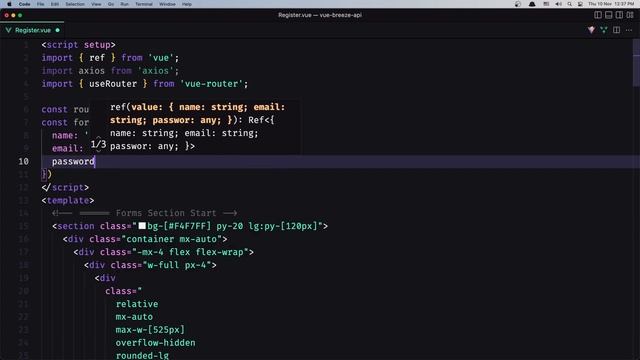Click the 'name:' property on line 8

click(65, 136)
